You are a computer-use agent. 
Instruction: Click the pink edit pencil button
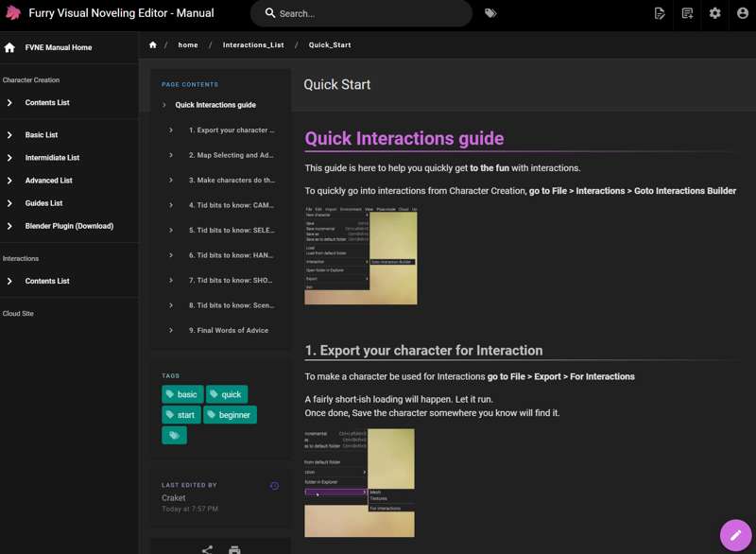[x=735, y=535]
